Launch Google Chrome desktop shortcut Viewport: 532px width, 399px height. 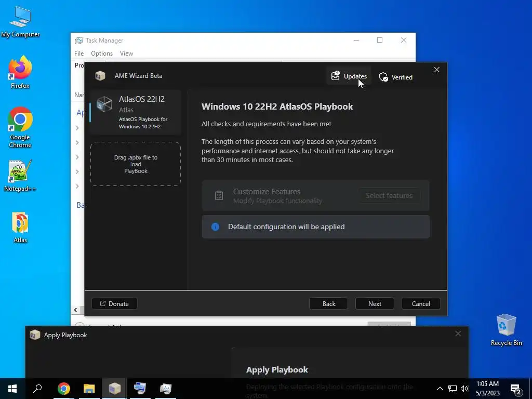click(20, 127)
